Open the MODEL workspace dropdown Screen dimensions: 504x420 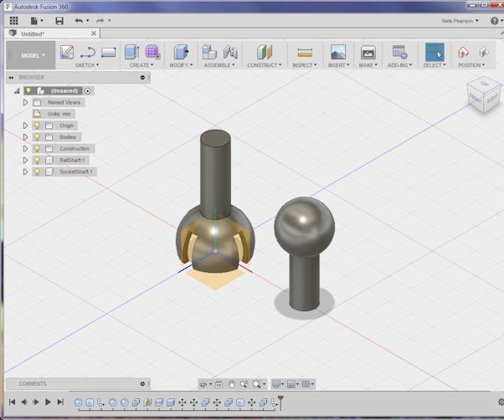pyautogui.click(x=31, y=55)
